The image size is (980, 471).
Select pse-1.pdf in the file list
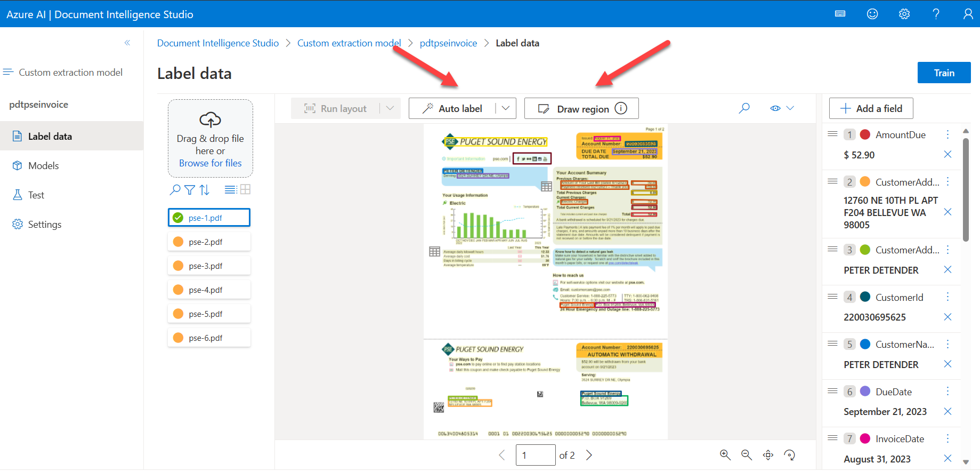(x=209, y=218)
